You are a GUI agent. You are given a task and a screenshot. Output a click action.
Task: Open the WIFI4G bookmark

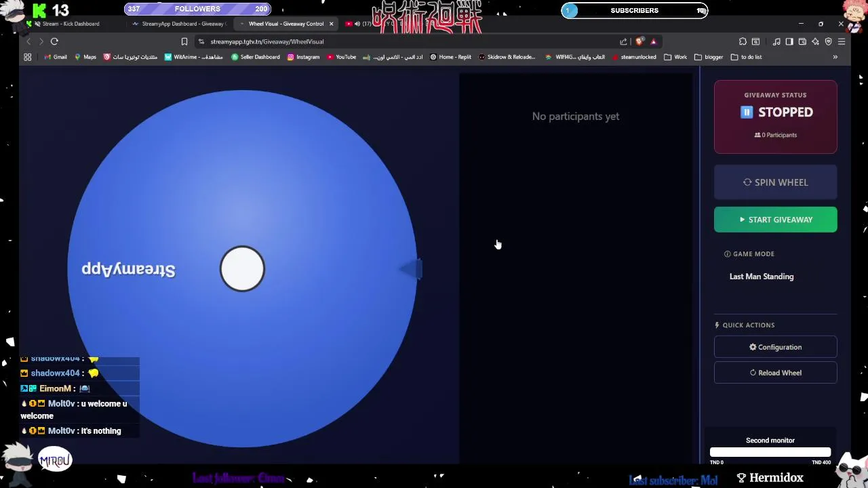click(x=575, y=57)
